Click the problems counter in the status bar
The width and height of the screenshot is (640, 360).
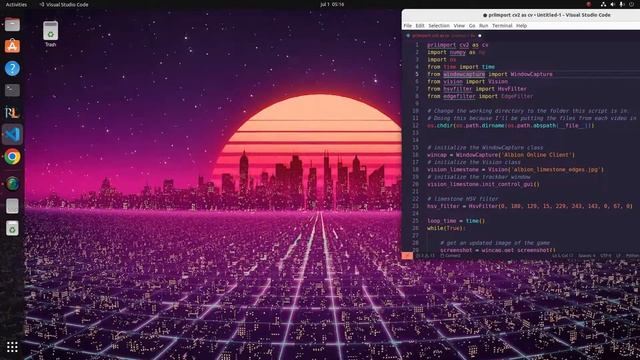coord(425,256)
